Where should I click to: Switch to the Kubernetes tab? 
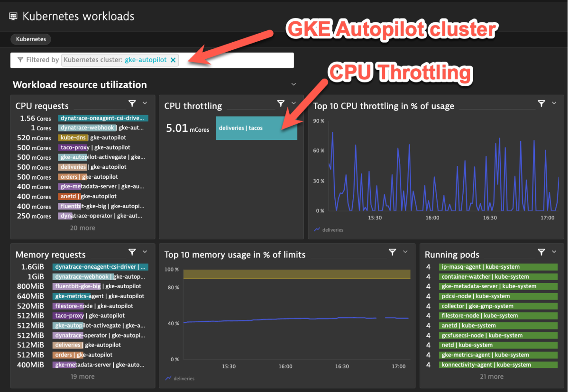click(30, 39)
